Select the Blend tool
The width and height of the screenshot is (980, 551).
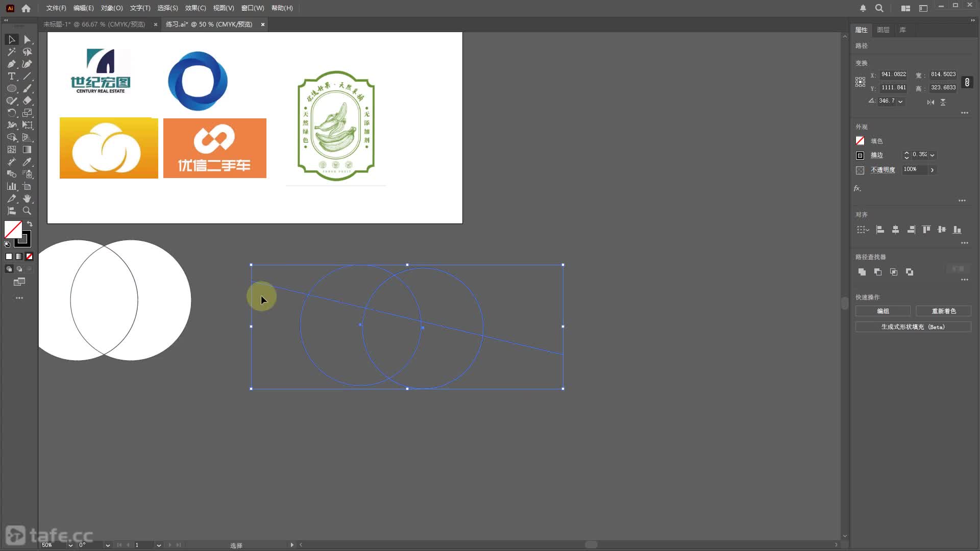(x=11, y=174)
